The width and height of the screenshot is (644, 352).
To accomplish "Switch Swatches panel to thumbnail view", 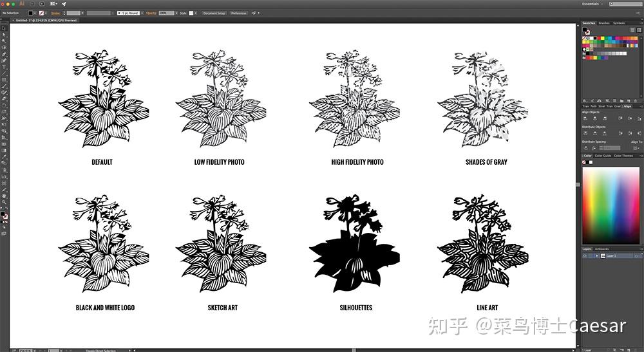I will coord(639,30).
